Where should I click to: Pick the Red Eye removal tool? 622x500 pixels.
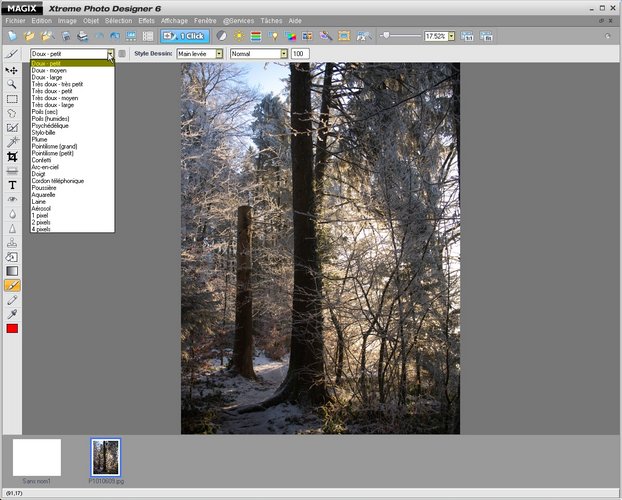(12, 199)
